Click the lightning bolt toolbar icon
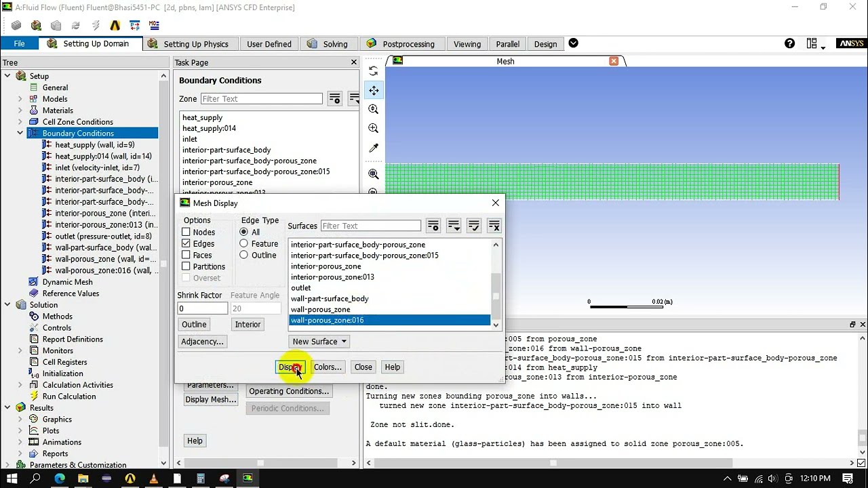Viewport: 868px width, 488px height. pos(96,26)
